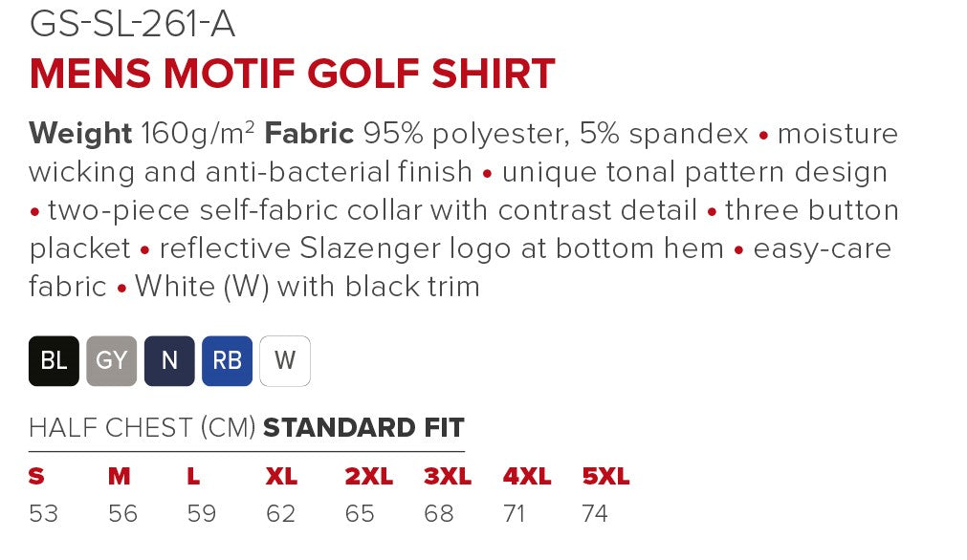Click the 4XL size header
967x560 pixels.
527,477
